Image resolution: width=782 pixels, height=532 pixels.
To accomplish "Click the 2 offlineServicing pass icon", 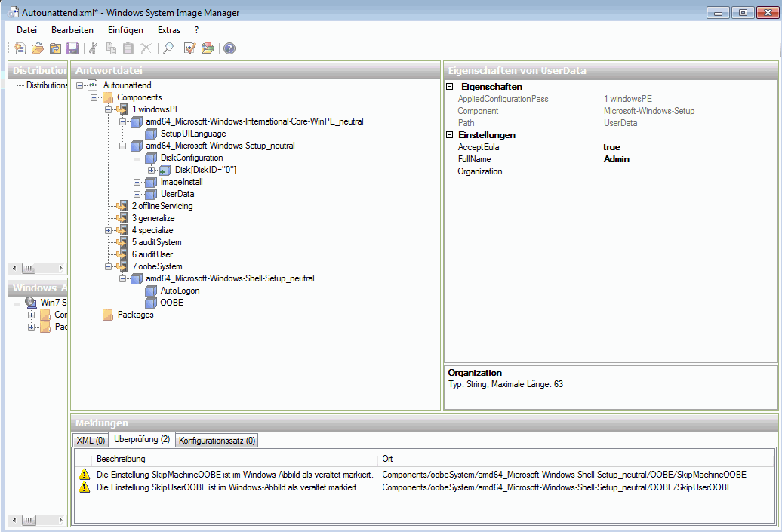I will click(122, 206).
